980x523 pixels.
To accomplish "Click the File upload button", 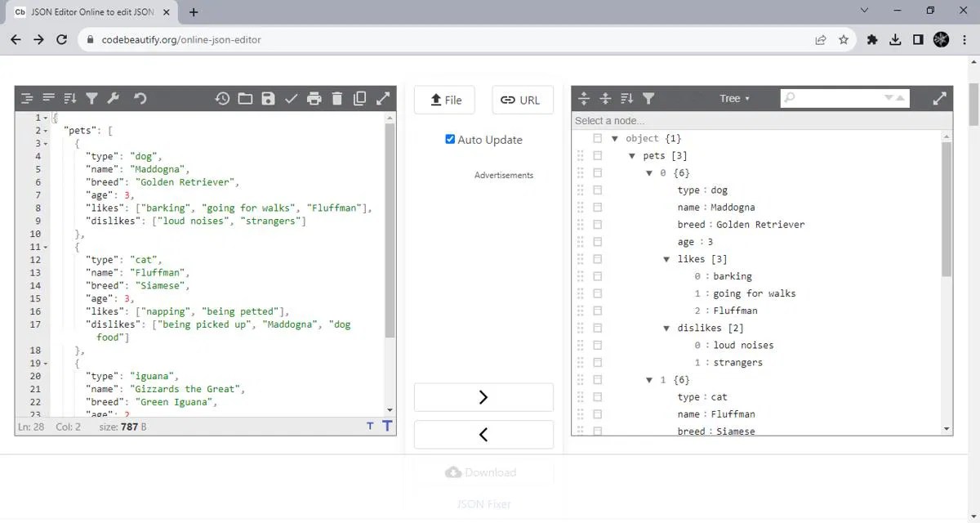I will click(444, 100).
